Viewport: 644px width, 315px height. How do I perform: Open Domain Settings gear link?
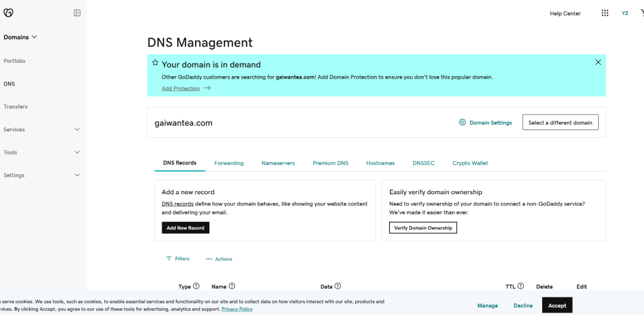tap(485, 123)
